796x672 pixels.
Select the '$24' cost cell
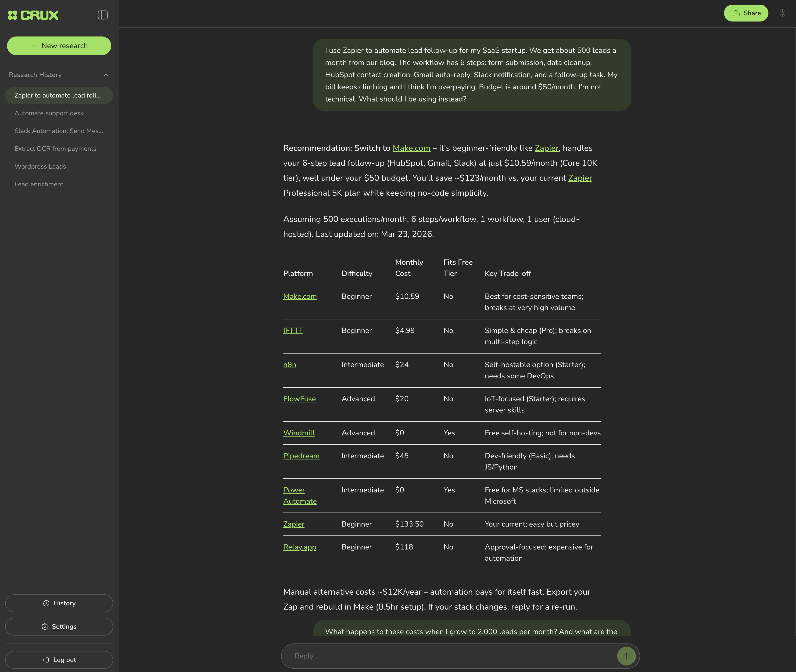coord(402,365)
